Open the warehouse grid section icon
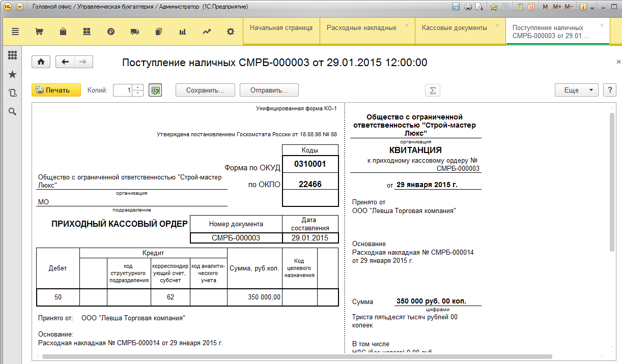This screenshot has height=364, width=622. pyautogui.click(x=87, y=32)
